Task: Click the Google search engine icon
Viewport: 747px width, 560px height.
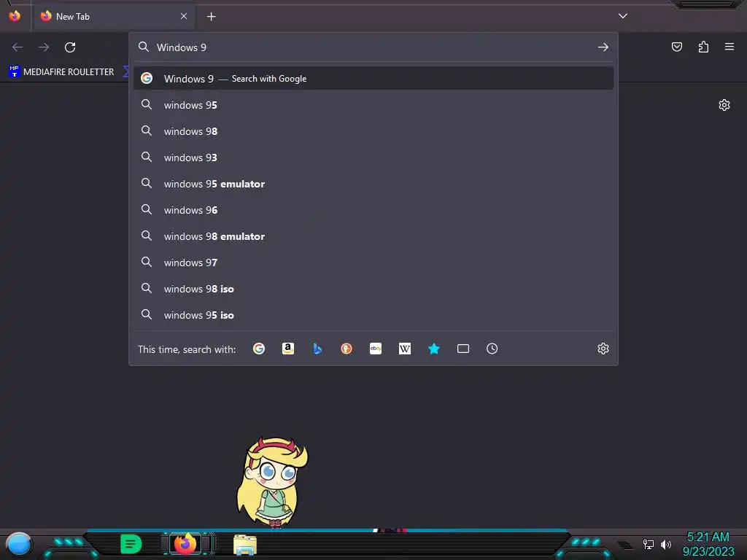Action: 259,349
